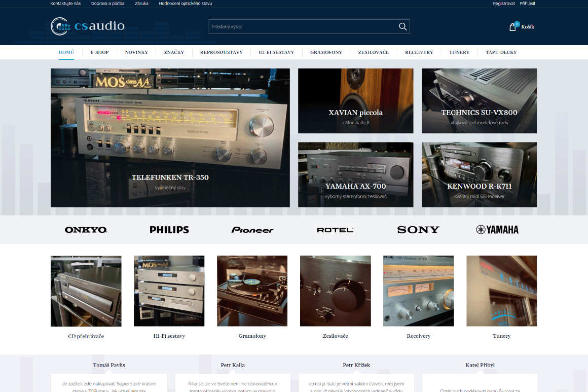Click the Doprava a platba link
The height and width of the screenshot is (392, 588).
(107, 4)
